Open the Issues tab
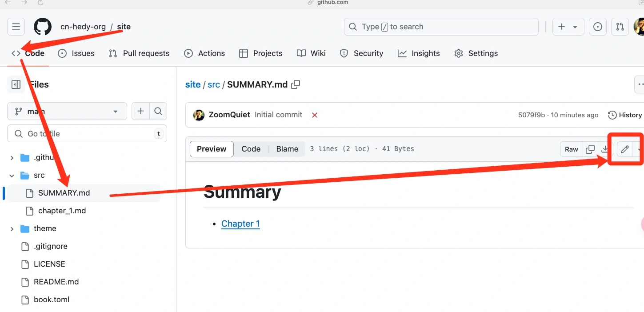Image resolution: width=644 pixels, height=312 pixels. pos(76,53)
